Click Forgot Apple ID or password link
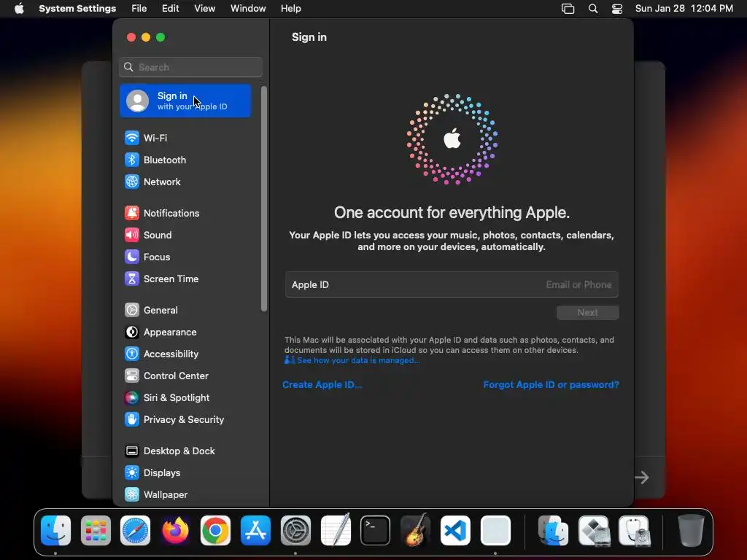 click(x=551, y=385)
